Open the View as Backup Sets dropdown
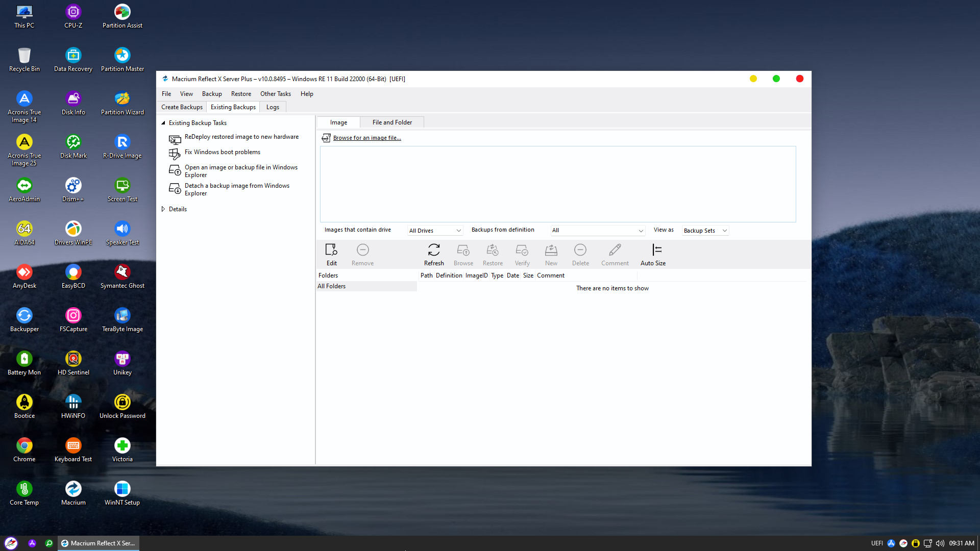This screenshot has width=980, height=551. point(705,231)
